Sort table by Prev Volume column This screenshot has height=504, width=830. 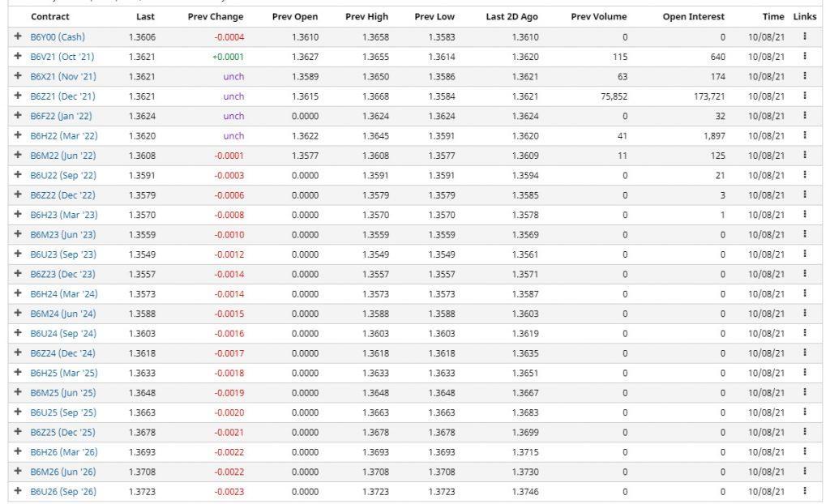pos(599,16)
